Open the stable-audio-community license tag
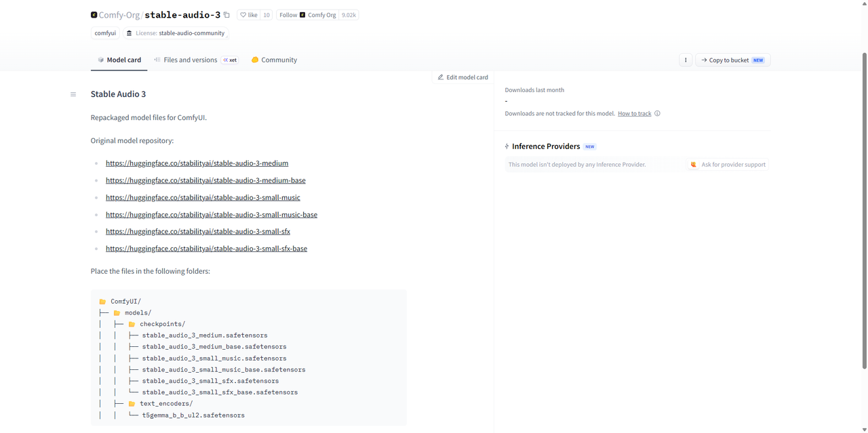 click(176, 33)
